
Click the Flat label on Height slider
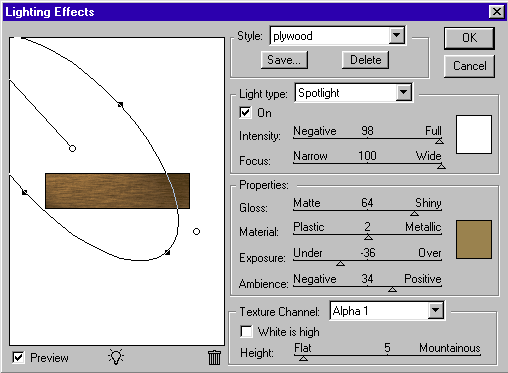[x=303, y=348]
